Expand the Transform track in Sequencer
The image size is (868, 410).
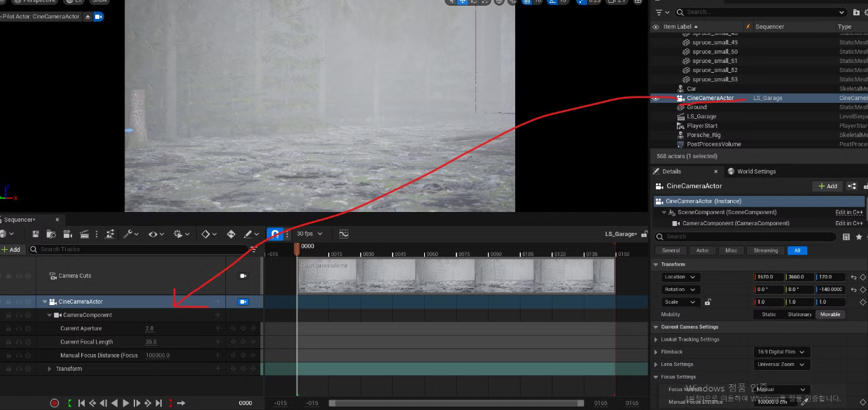50,369
